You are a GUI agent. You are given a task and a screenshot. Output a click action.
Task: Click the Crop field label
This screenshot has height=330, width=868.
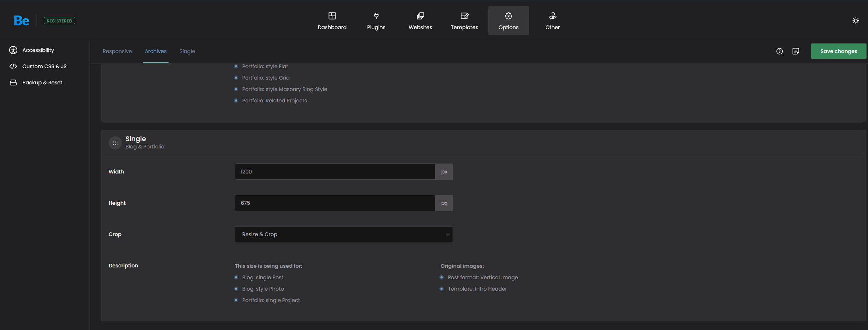point(115,234)
